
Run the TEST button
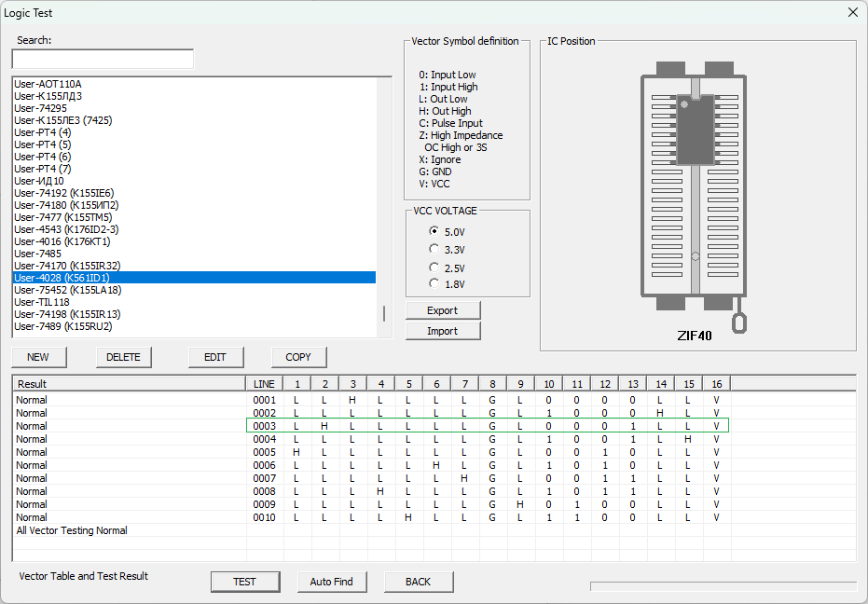pyautogui.click(x=244, y=582)
